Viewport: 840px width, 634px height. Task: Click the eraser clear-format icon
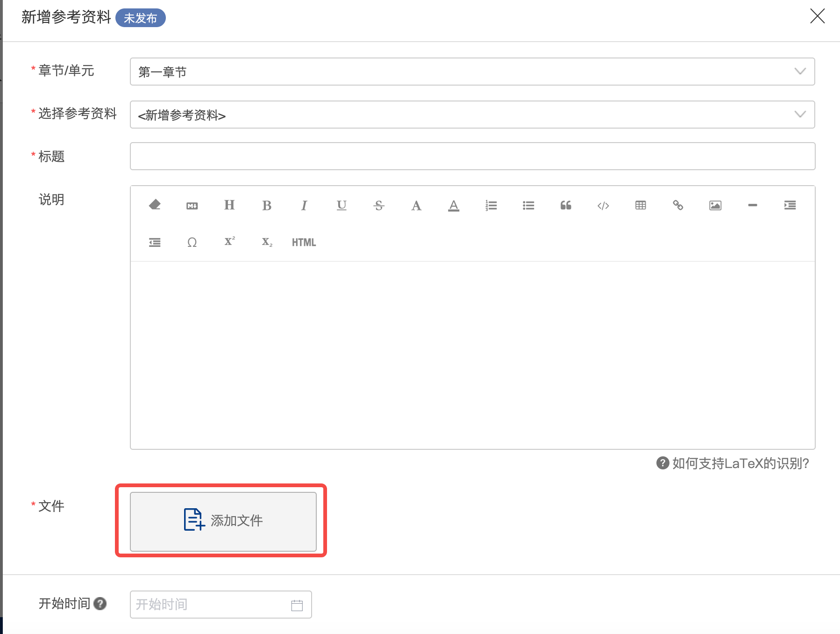point(155,205)
